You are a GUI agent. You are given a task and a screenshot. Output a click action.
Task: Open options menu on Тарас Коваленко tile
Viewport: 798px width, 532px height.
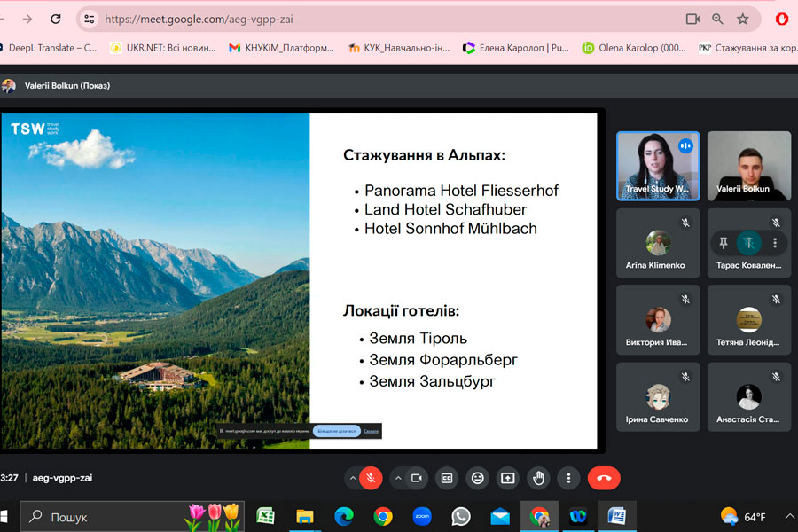775,243
